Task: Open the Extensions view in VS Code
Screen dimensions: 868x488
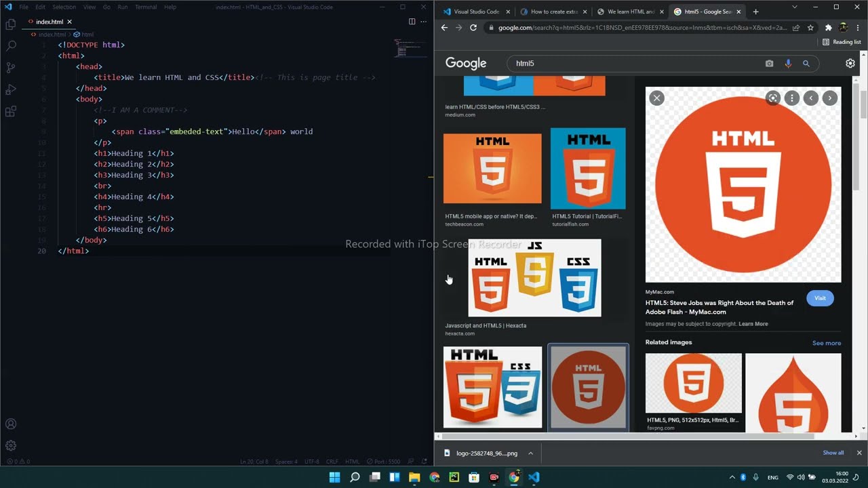Action: coord(11,112)
